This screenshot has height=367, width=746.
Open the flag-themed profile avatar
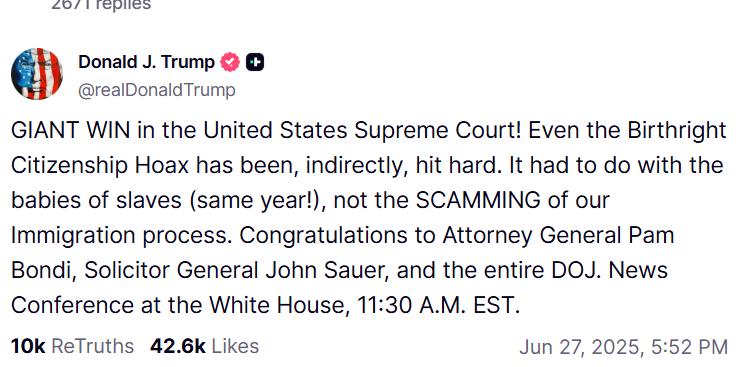(x=37, y=74)
